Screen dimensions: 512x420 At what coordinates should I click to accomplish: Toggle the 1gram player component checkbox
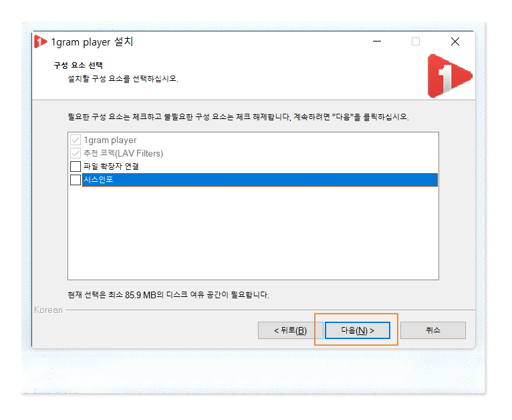click(x=76, y=140)
